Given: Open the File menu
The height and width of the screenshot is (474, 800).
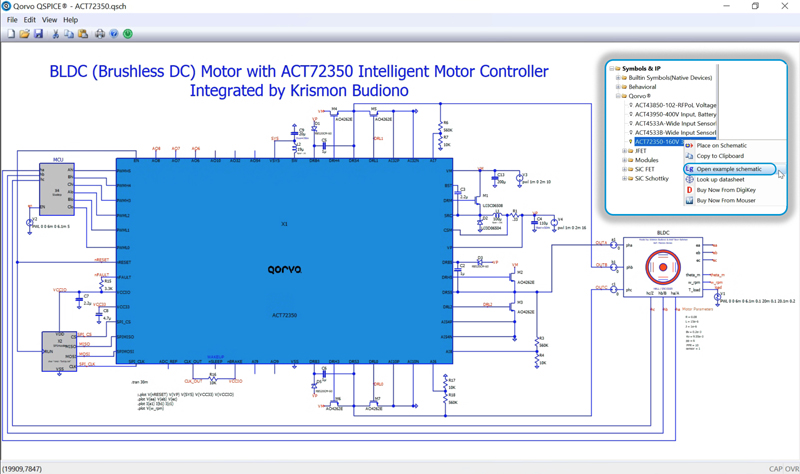Looking at the screenshot, I should click(12, 19).
